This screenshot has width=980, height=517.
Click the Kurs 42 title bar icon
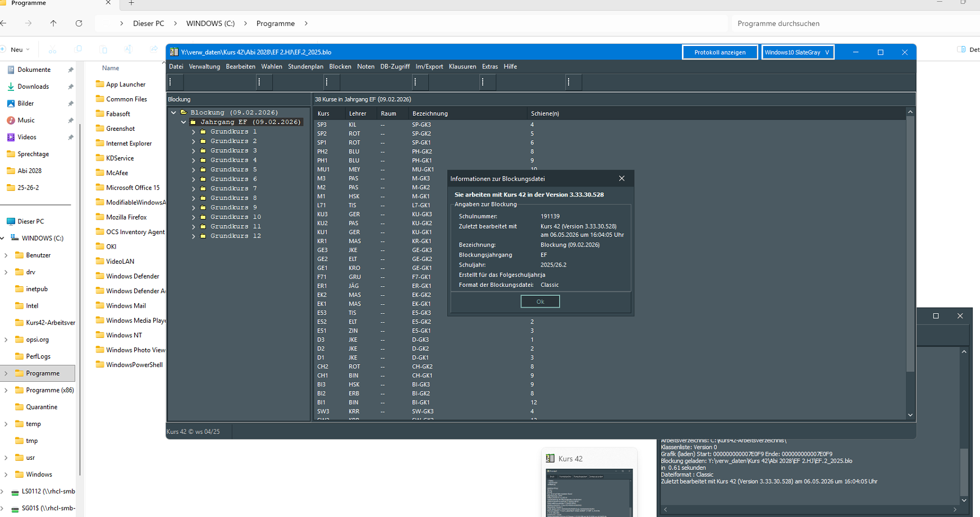(174, 52)
